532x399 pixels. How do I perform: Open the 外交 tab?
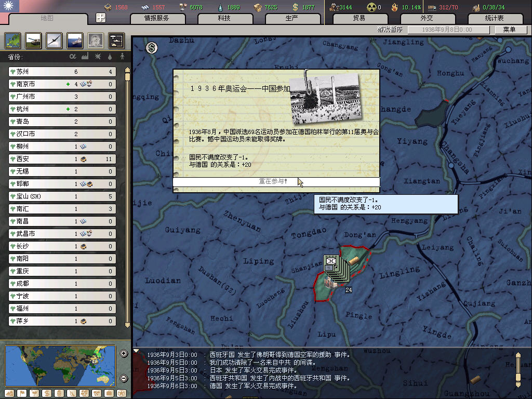[x=427, y=18]
